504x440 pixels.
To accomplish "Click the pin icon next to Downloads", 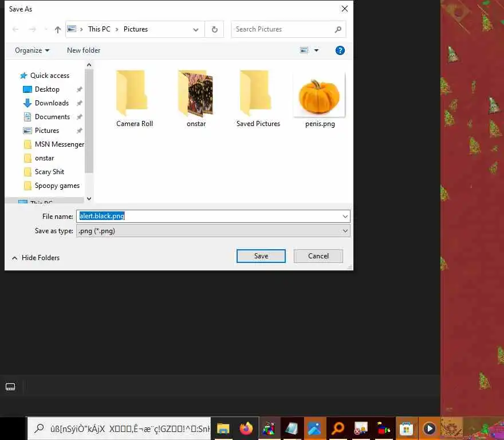I will click(80, 103).
